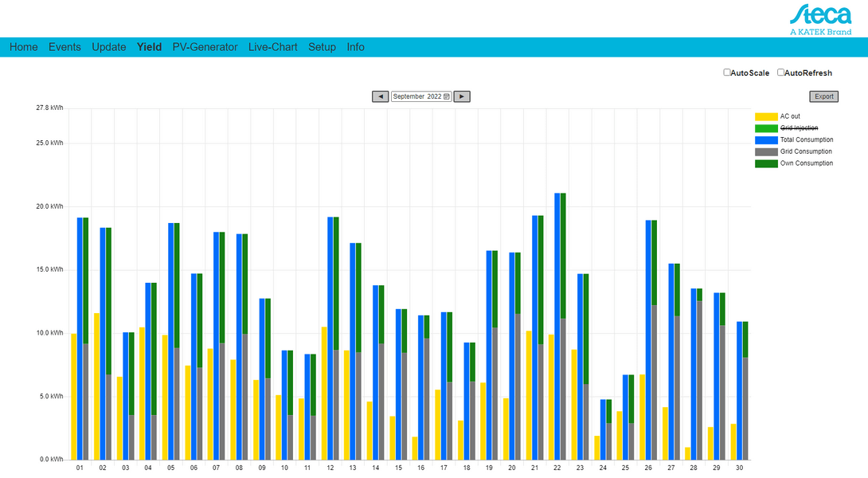Image resolution: width=868 pixels, height=478 pixels.
Task: Open the Setup page
Action: pos(322,47)
